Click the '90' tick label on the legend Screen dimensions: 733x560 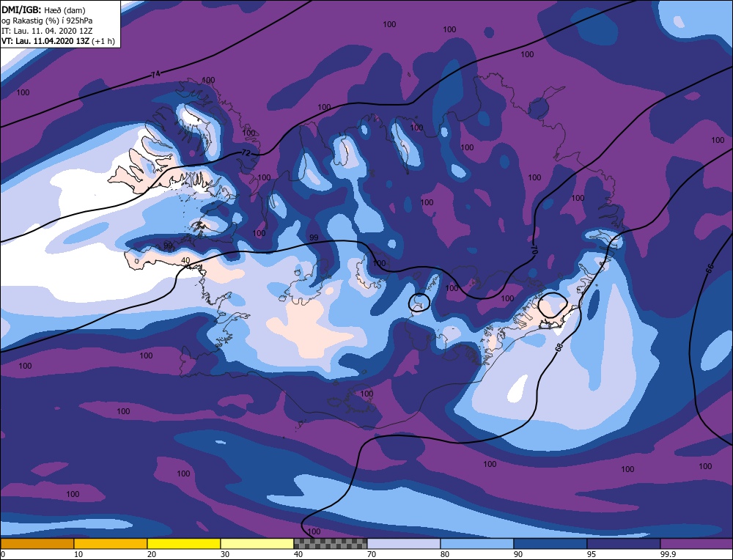pyautogui.click(x=518, y=554)
